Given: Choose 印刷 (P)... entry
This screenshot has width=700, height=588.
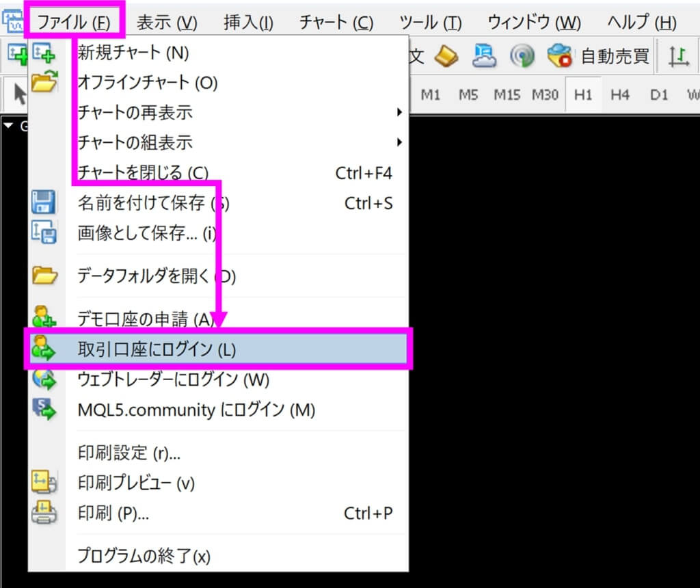Looking at the screenshot, I should click(218, 513).
